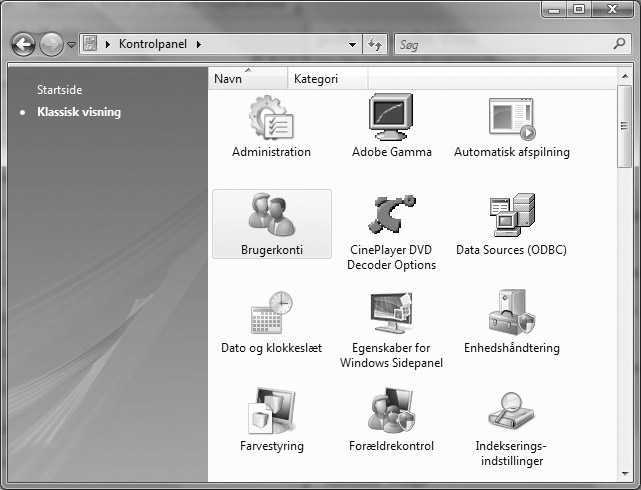641x490 pixels.
Task: Click the Administration label text
Action: [271, 152]
